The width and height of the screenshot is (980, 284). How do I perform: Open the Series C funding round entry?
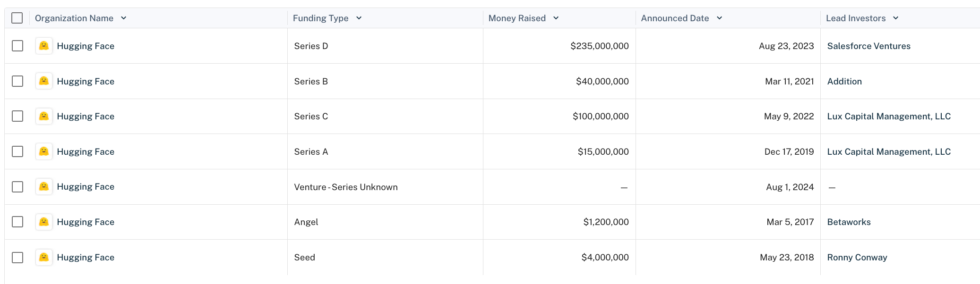coord(311,116)
